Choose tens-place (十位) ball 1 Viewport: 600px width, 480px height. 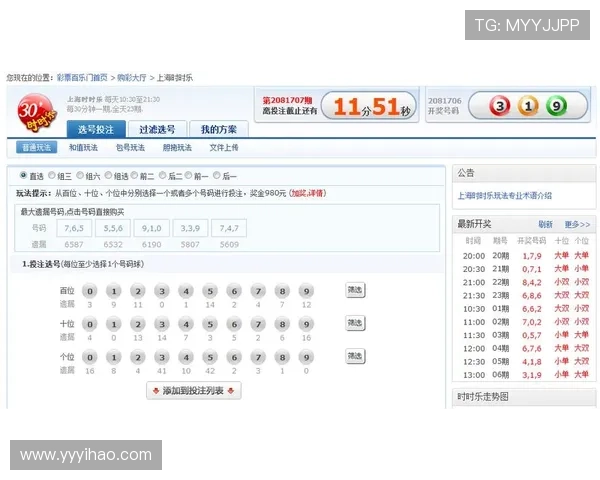pyautogui.click(x=114, y=324)
